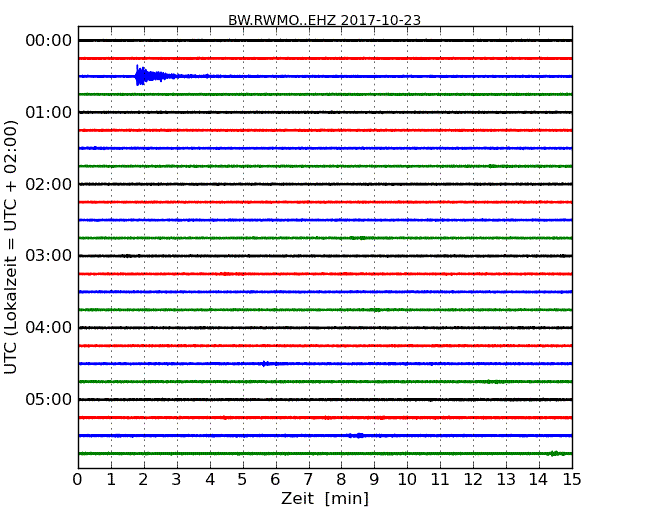
Task: Click the green burst at the end of the last trace
Action: [x=556, y=453]
